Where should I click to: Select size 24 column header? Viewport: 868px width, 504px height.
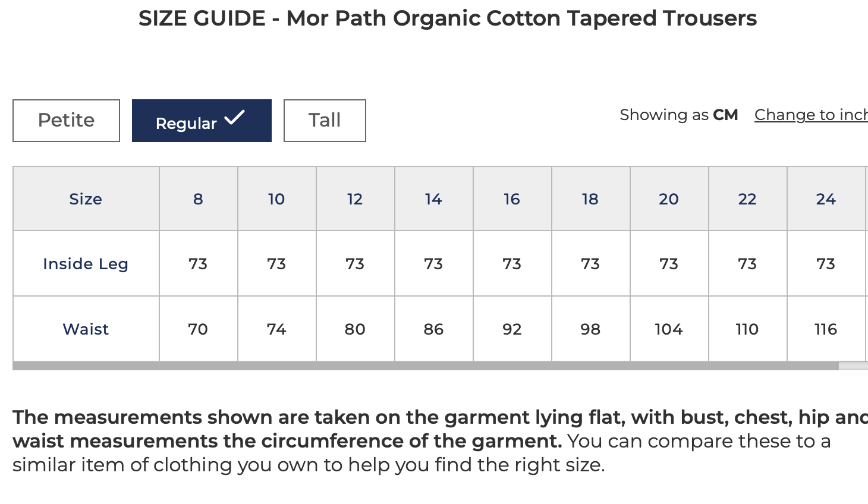pyautogui.click(x=826, y=199)
